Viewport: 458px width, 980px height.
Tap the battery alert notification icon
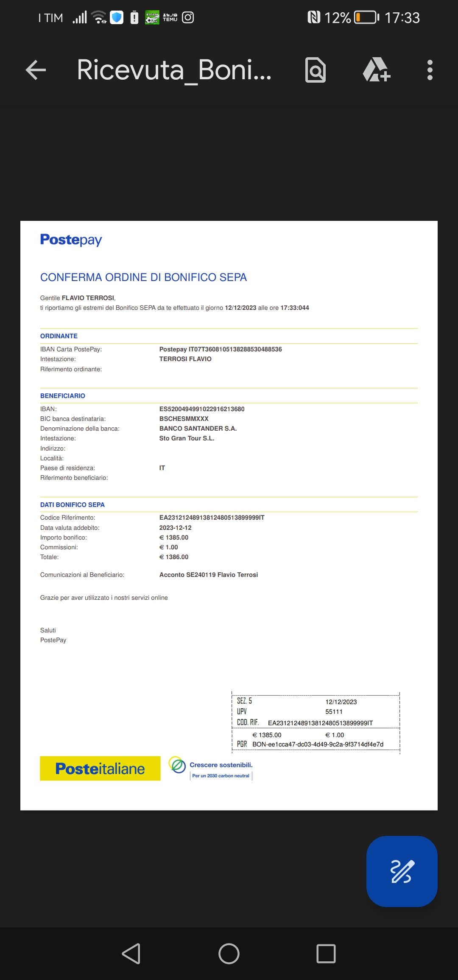tap(134, 17)
